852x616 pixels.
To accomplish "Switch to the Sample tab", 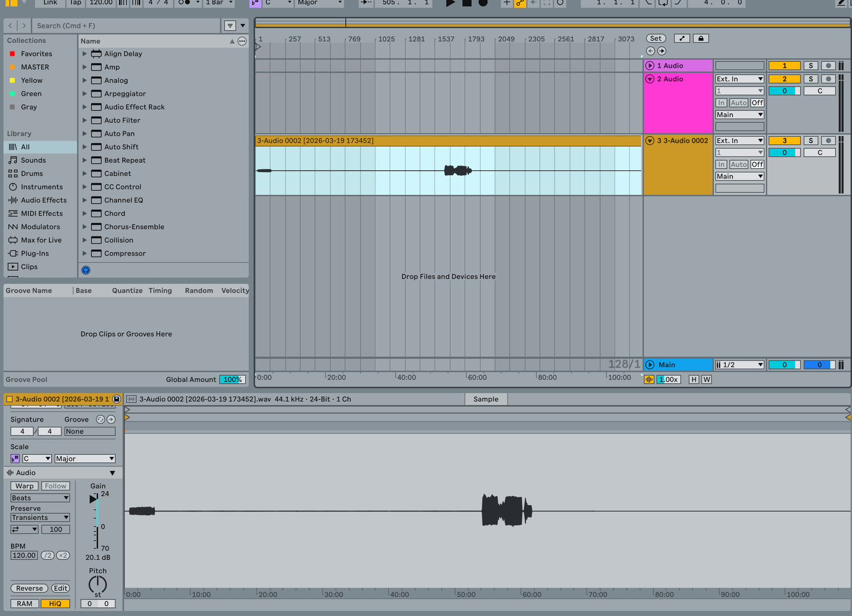I will [486, 399].
